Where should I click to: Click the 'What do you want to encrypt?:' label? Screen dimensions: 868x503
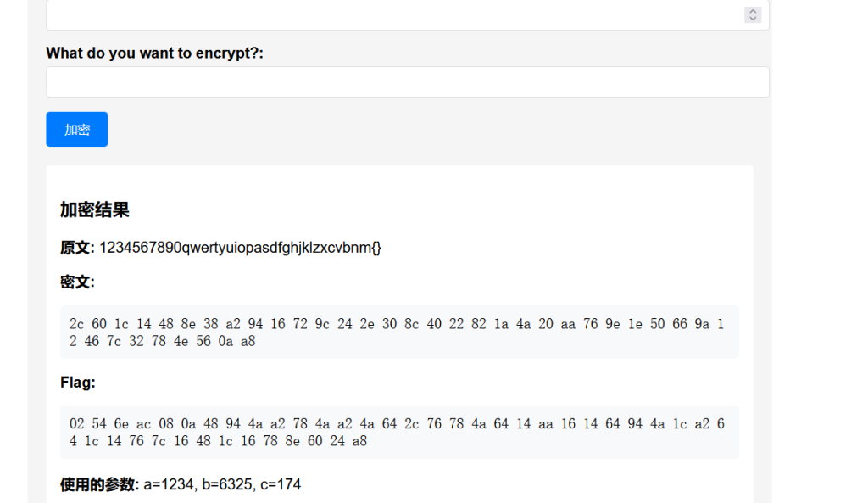click(154, 53)
